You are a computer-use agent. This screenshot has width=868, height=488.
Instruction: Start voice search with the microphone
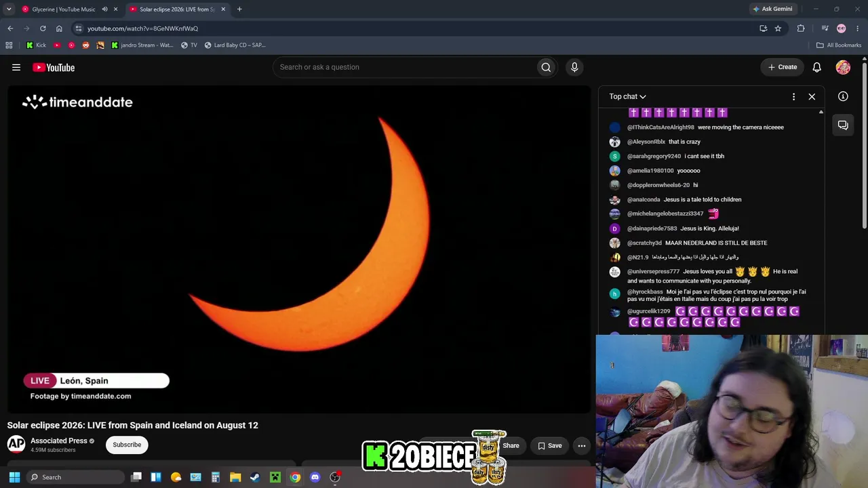574,67
